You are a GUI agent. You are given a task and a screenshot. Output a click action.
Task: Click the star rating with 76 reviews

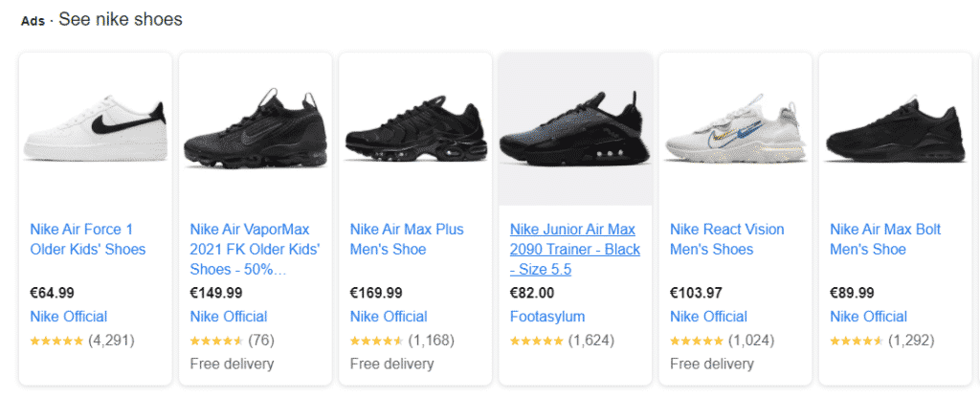click(x=232, y=341)
